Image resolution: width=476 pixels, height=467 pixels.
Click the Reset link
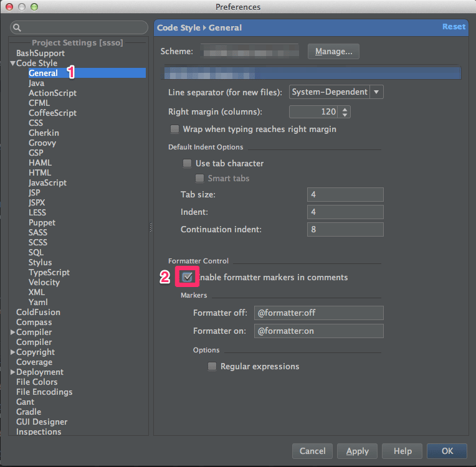pos(454,27)
